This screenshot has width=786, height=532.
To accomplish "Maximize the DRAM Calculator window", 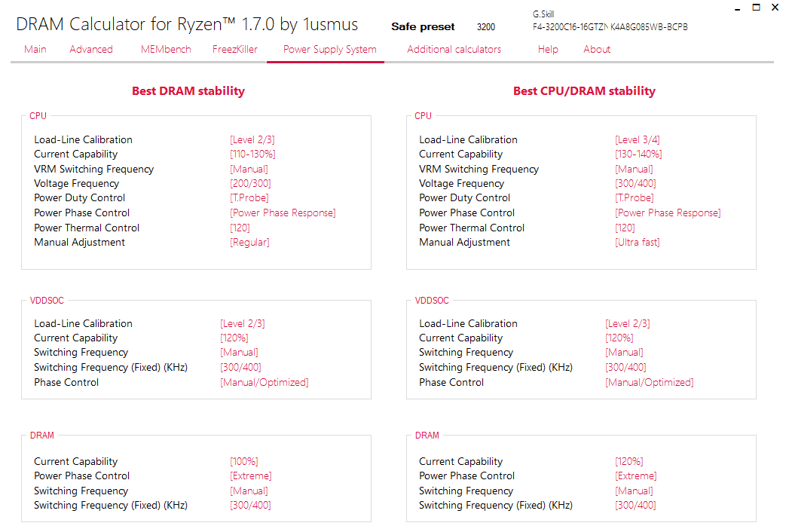I will [755, 8].
